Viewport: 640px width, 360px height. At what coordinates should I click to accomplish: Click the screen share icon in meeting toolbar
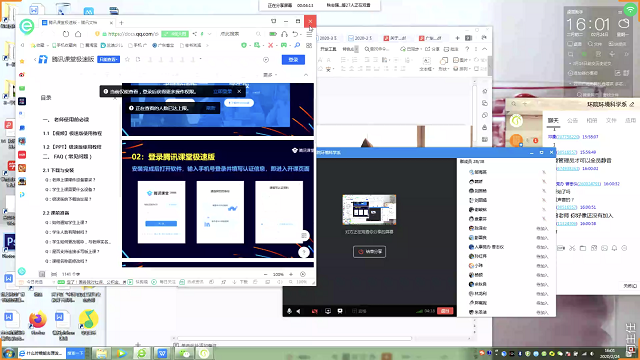328,311
